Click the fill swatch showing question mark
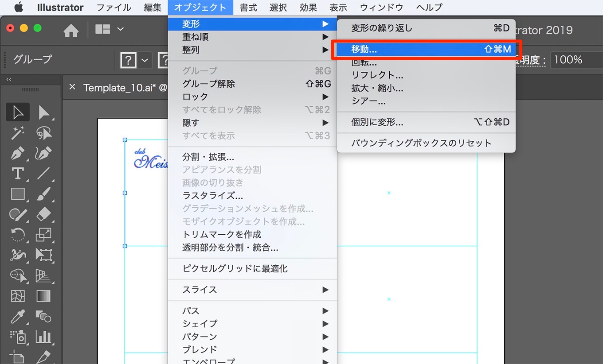603x364 pixels. click(129, 60)
